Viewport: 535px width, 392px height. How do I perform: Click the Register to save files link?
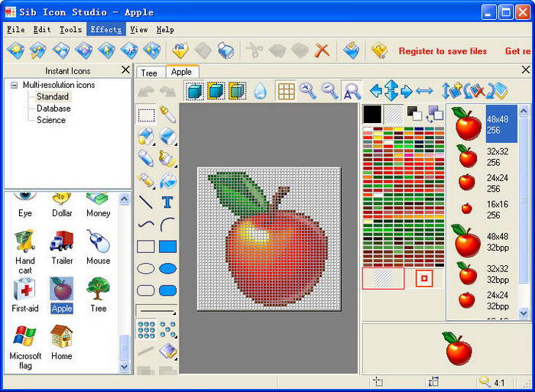point(443,51)
